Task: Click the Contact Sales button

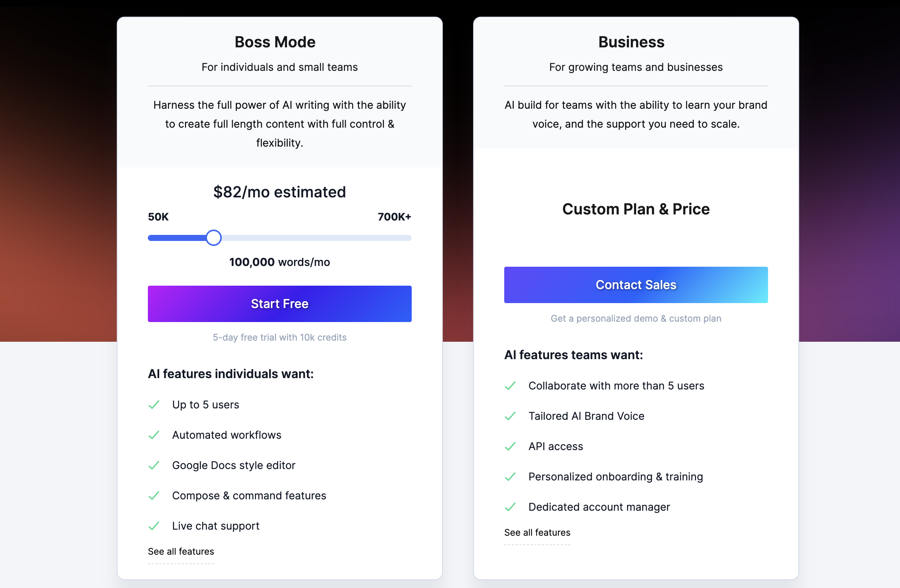Action: (636, 285)
